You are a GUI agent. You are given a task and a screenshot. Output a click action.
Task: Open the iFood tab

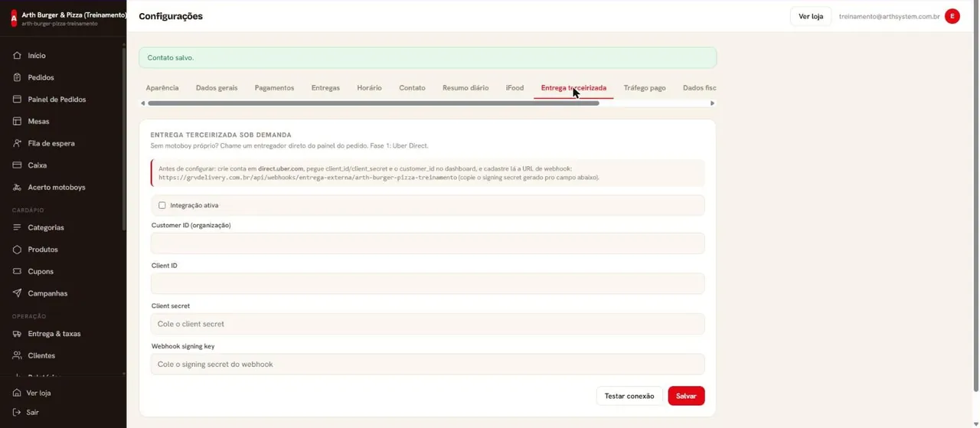click(x=514, y=88)
